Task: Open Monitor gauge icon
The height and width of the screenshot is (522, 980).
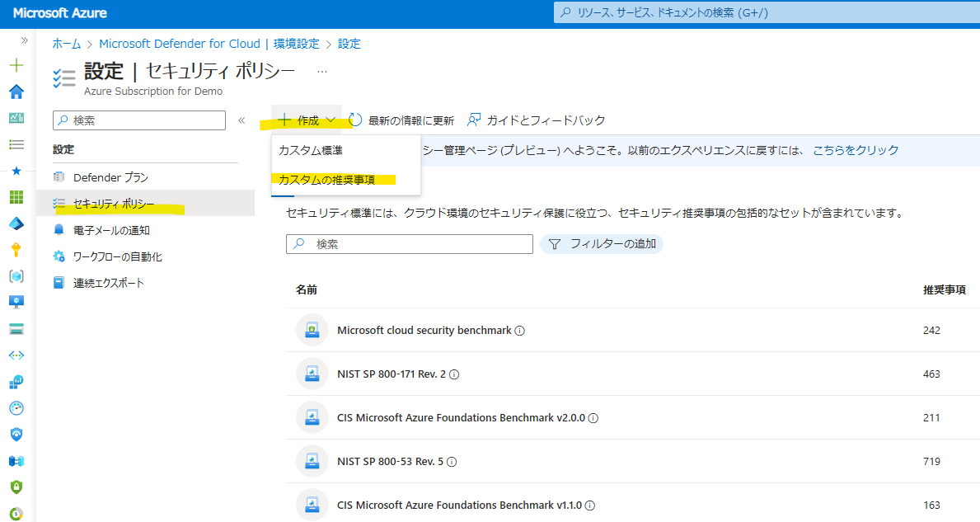Action: [x=16, y=408]
